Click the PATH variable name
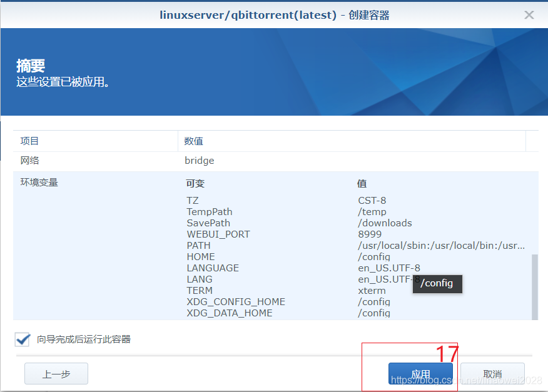The image size is (548, 392). pyautogui.click(x=198, y=245)
